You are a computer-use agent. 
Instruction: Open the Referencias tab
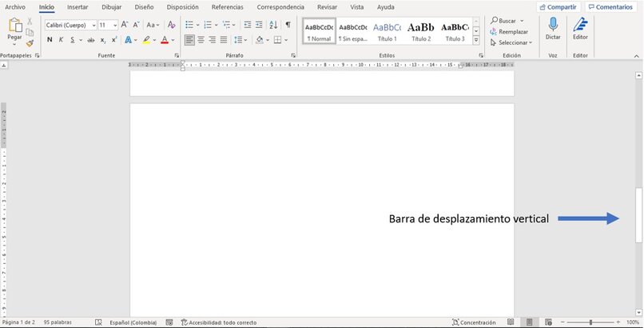click(228, 7)
